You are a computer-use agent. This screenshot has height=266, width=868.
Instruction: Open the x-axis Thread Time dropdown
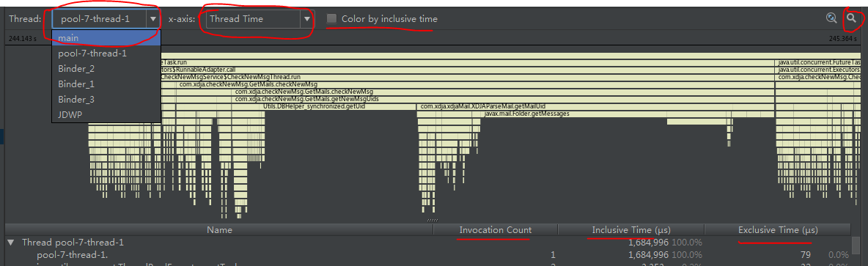tap(260, 19)
